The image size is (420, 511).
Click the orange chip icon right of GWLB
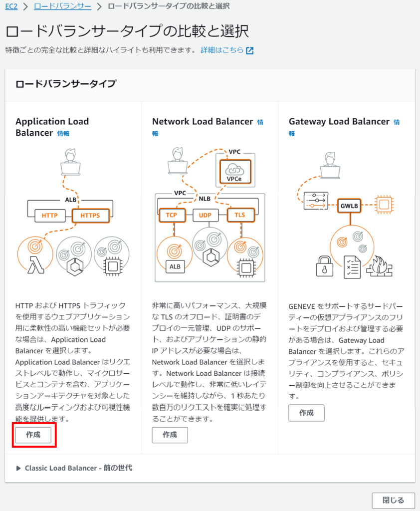pos(384,205)
